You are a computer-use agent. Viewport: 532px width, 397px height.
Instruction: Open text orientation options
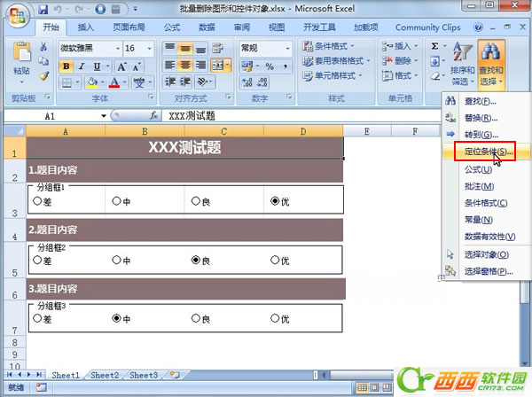pos(202,82)
